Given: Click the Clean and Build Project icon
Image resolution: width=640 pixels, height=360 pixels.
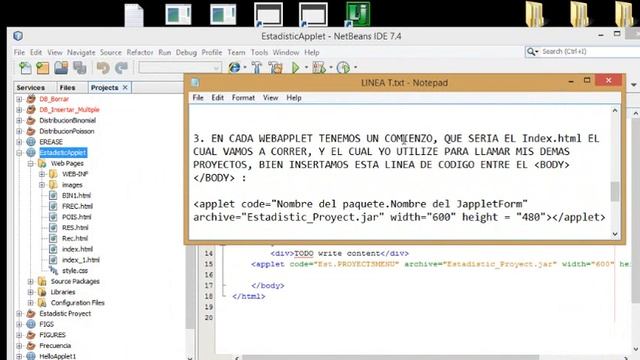Looking at the screenshot, I should click(x=276, y=67).
